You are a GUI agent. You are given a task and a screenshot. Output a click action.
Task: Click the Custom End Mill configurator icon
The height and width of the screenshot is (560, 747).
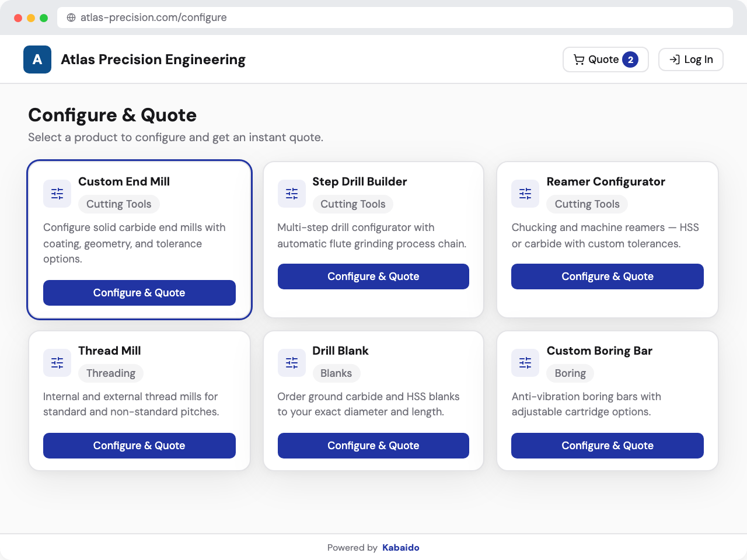57,193
